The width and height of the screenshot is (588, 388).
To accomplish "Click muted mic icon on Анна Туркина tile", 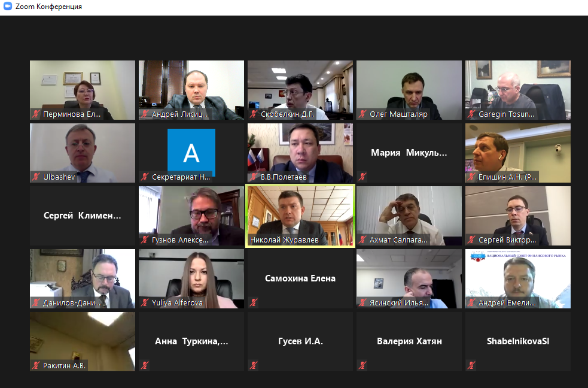I will (145, 365).
